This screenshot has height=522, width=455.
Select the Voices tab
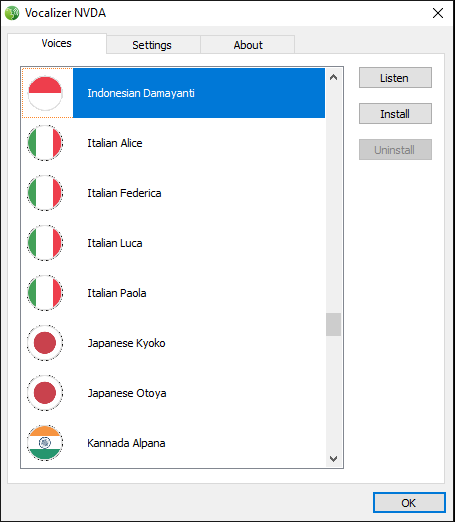(x=57, y=43)
